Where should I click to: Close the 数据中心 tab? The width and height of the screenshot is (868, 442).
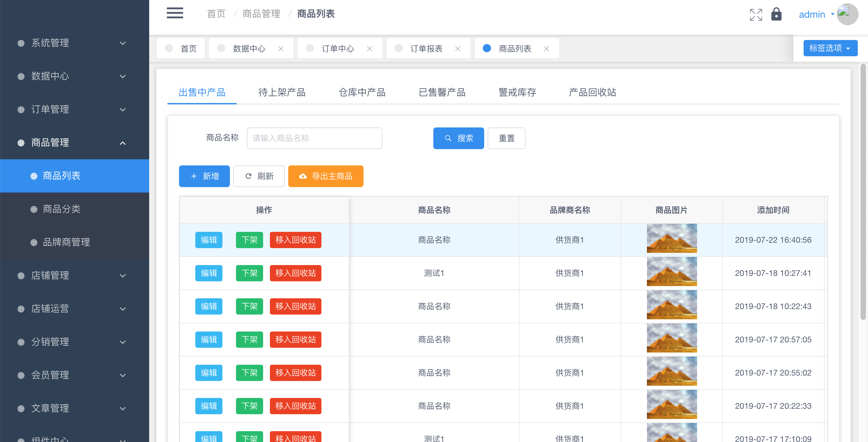(x=281, y=49)
